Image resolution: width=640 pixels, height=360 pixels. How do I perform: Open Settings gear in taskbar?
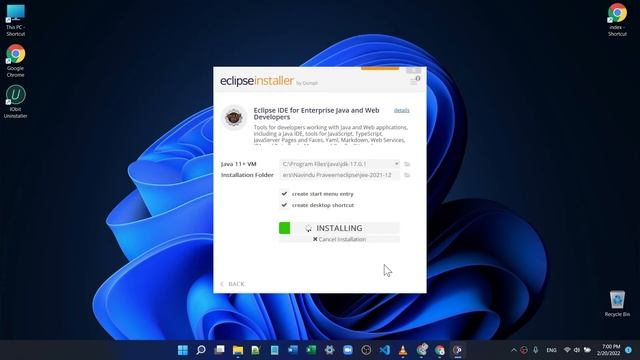click(x=329, y=350)
